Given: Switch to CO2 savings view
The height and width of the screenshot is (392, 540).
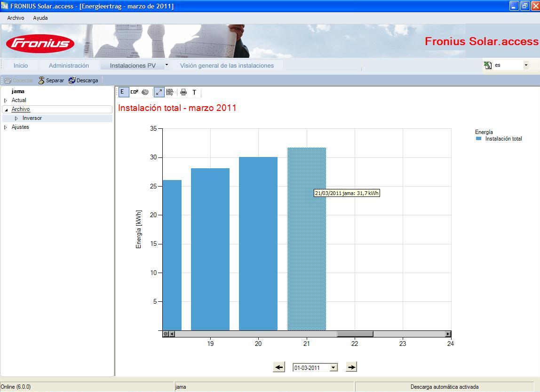Looking at the screenshot, I should point(135,92).
